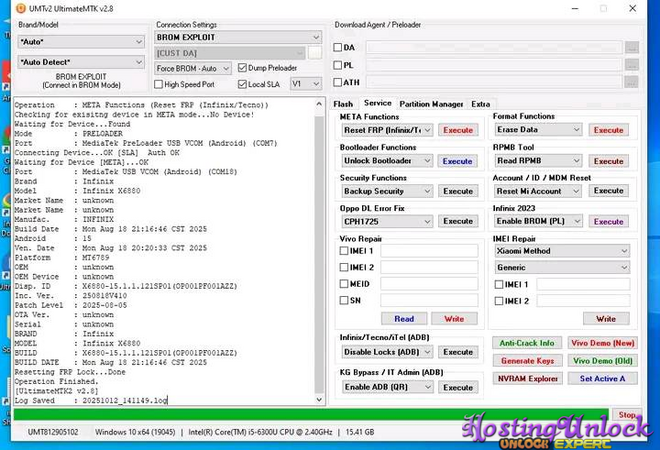Image resolution: width=660 pixels, height=450 pixels.
Task: Uncheck the Dump Preloader option
Action: [242, 68]
